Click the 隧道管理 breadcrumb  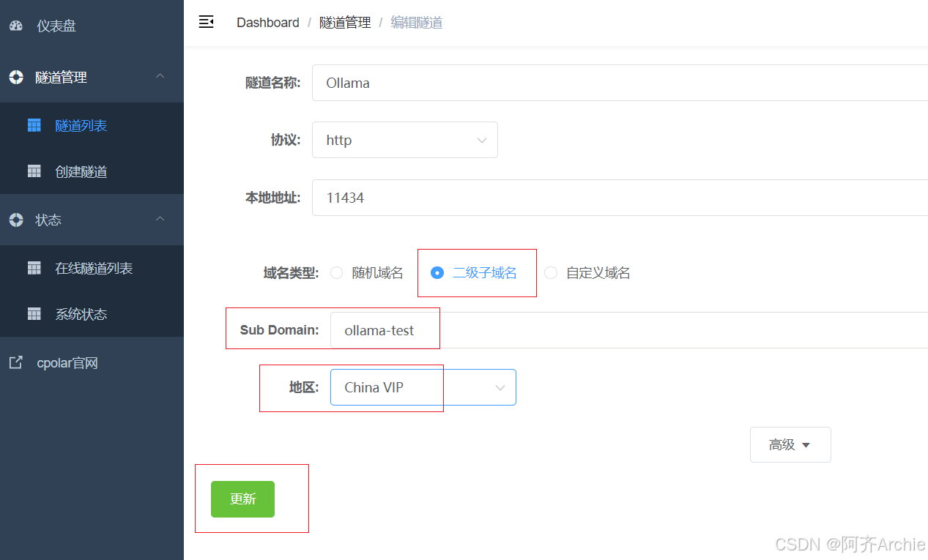[x=345, y=23]
